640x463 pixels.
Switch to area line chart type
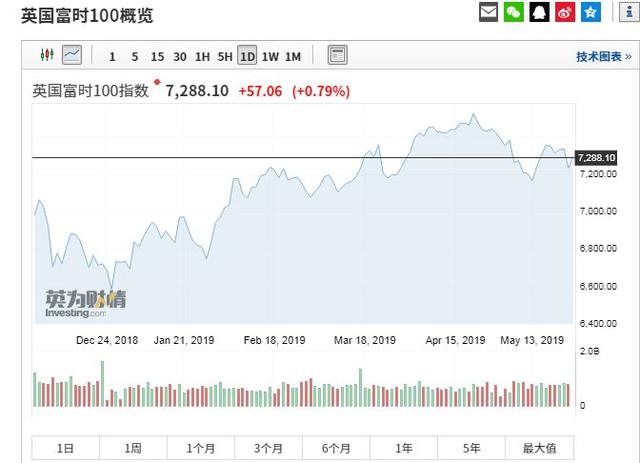72,55
